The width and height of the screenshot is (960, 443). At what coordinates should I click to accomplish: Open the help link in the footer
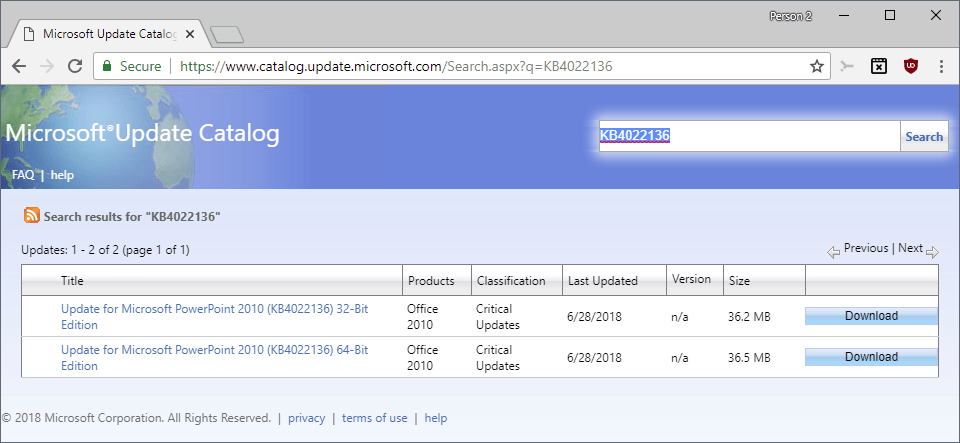click(x=435, y=418)
